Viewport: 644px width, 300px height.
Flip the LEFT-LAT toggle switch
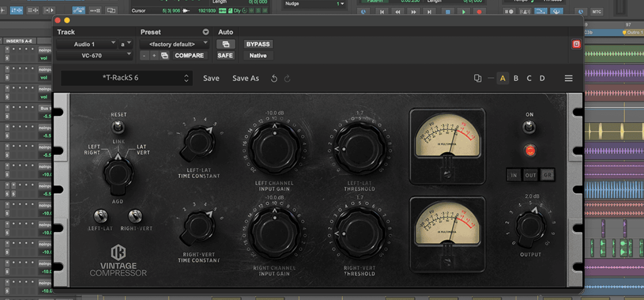[x=100, y=216]
